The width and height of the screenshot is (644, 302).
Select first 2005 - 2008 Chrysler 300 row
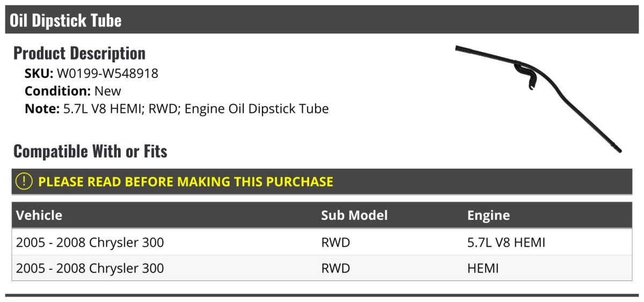[322, 242]
